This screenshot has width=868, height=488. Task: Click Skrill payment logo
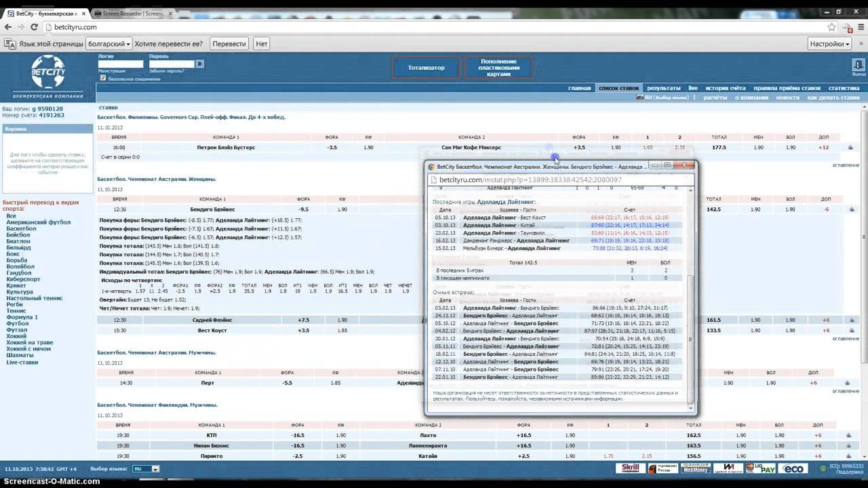tap(630, 468)
